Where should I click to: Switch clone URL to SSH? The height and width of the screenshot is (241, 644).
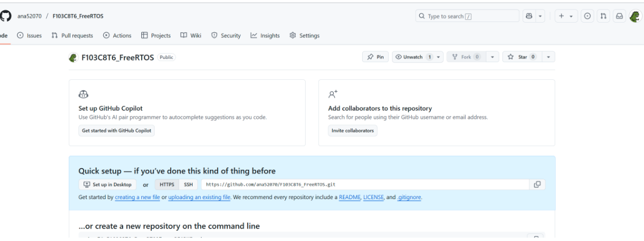tap(188, 184)
